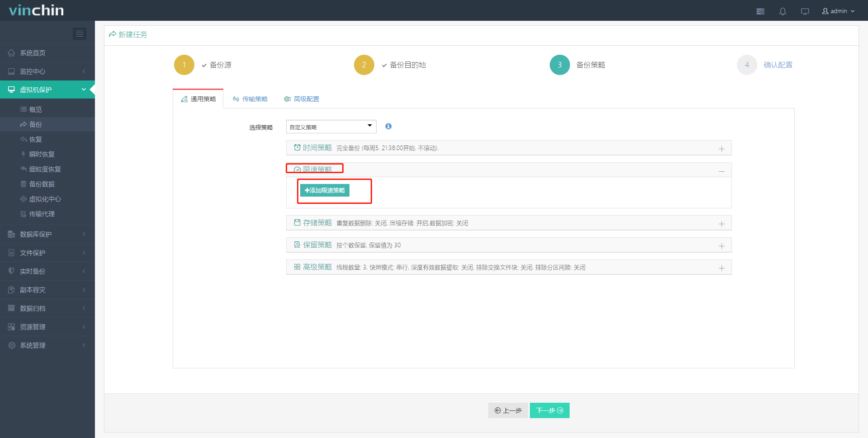Expand 文件保护 sidebar menu
Viewport: 868px width, 438px height.
pyautogui.click(x=47, y=253)
